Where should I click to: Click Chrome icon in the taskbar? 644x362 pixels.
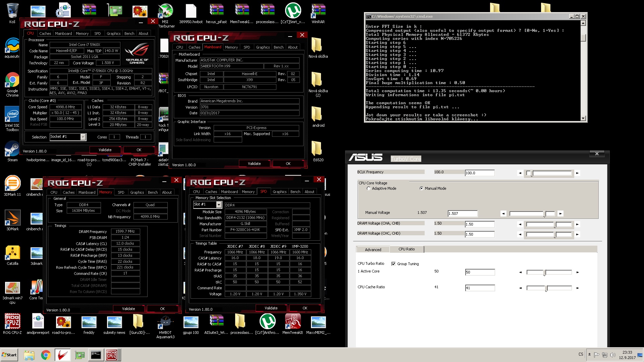46,355
